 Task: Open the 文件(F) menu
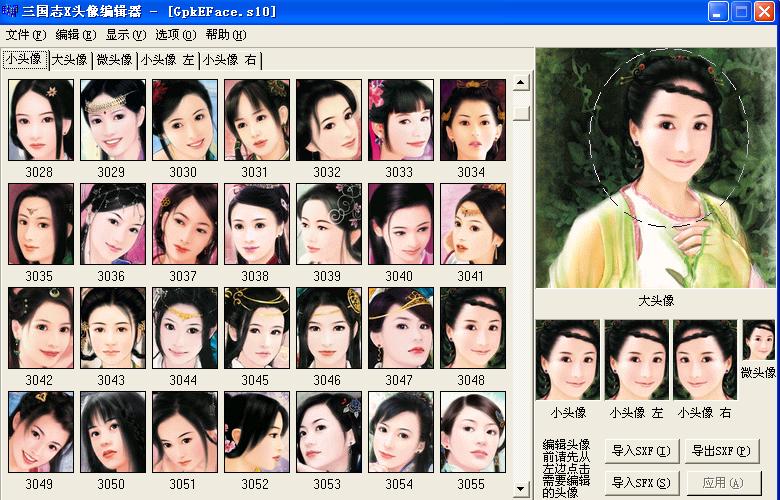[26, 35]
